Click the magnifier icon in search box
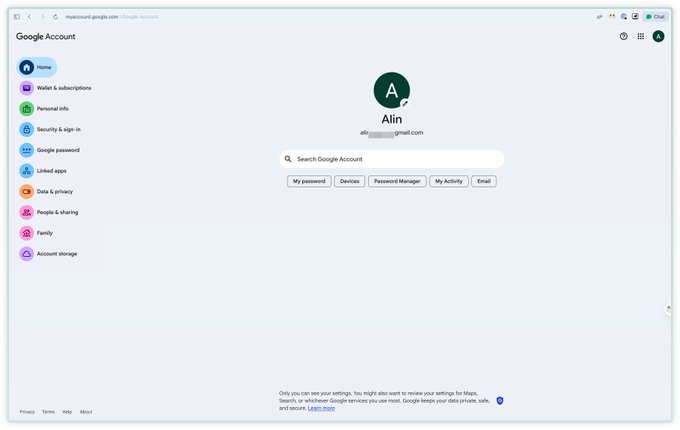 (x=288, y=159)
